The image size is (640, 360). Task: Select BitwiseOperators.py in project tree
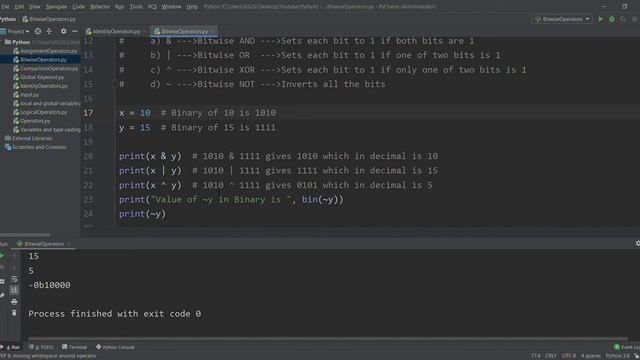click(40, 60)
